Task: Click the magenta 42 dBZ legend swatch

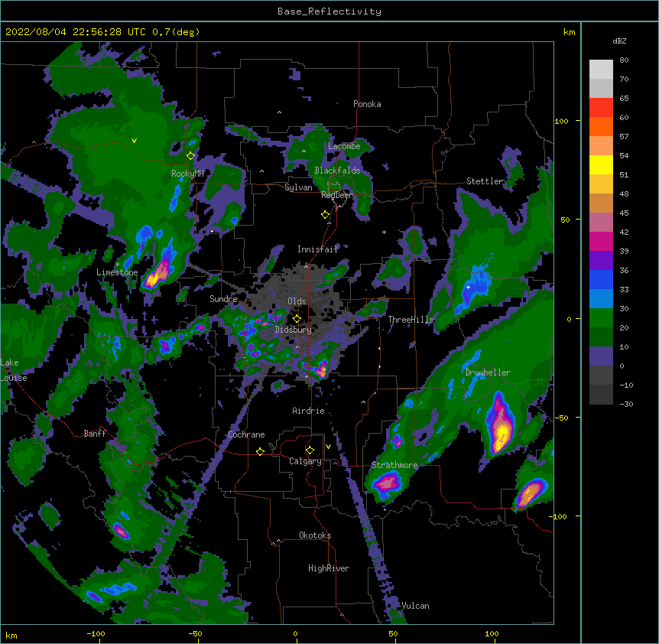Action: pyautogui.click(x=601, y=241)
